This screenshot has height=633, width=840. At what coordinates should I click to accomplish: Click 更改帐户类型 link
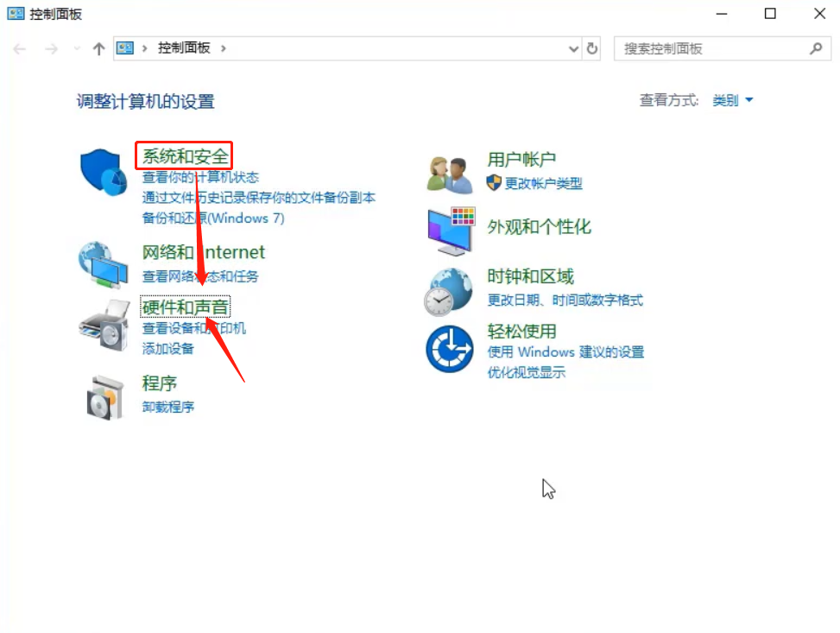click(543, 183)
